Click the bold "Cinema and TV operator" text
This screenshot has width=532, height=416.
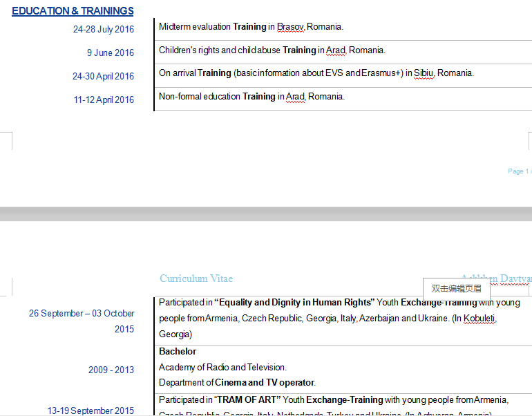point(265,382)
